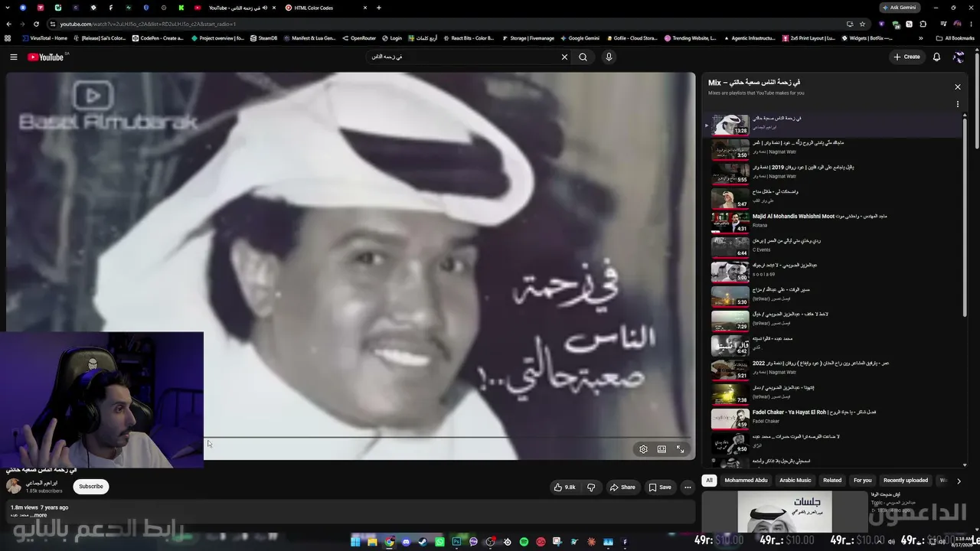
Task: Switch the player to theater mode
Action: pyautogui.click(x=661, y=449)
